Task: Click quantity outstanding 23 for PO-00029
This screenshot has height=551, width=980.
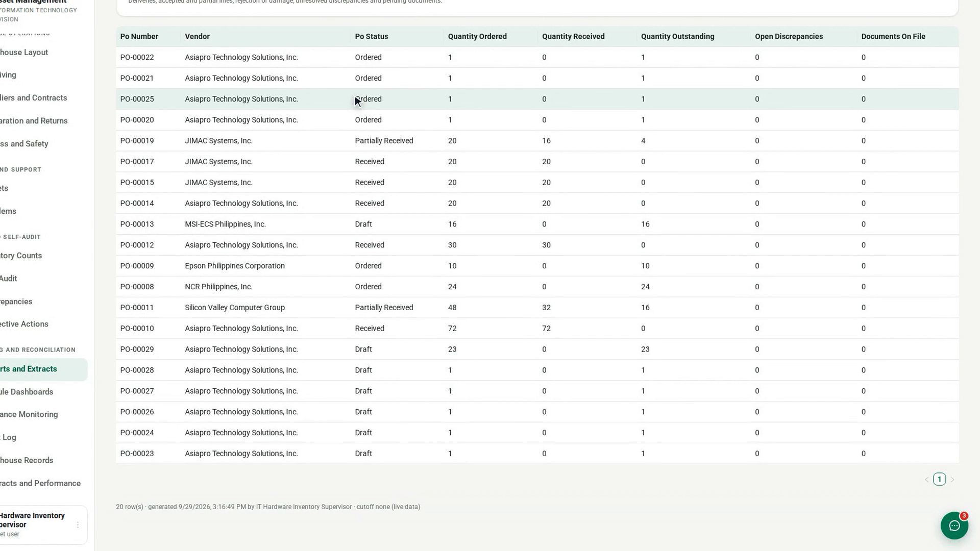Action: pos(645,349)
